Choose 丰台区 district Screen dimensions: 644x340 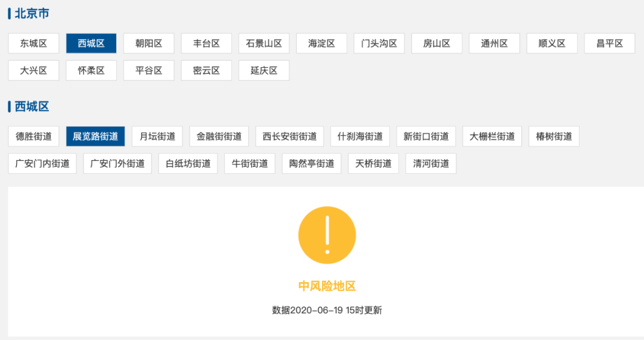click(206, 43)
